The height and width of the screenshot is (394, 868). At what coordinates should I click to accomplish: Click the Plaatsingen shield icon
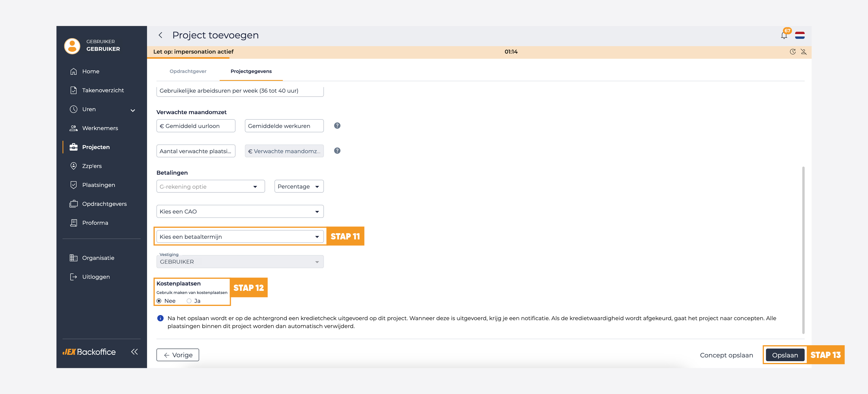click(x=73, y=185)
